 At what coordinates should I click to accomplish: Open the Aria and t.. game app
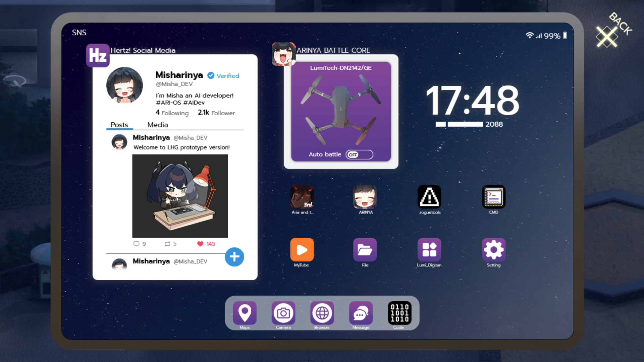[302, 197]
